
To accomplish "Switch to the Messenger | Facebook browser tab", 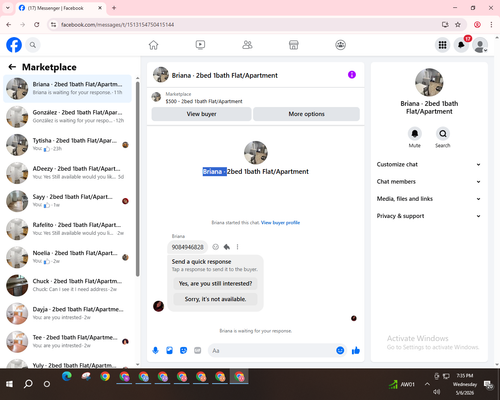I will [x=61, y=8].
